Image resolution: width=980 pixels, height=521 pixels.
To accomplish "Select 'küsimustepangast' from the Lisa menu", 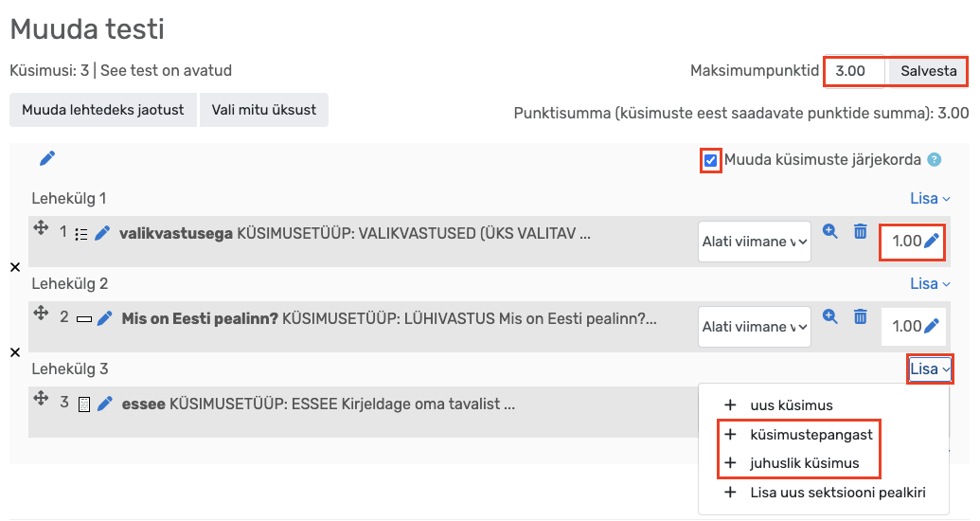I will pyautogui.click(x=811, y=435).
